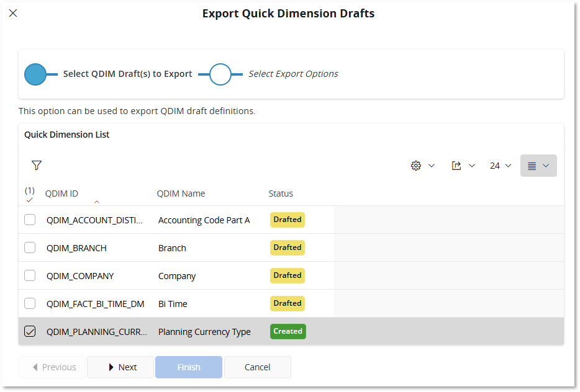Check the QDIM_ACCOUNT_DISTI... row checkbox
This screenshot has height=392, width=580.
tap(30, 220)
